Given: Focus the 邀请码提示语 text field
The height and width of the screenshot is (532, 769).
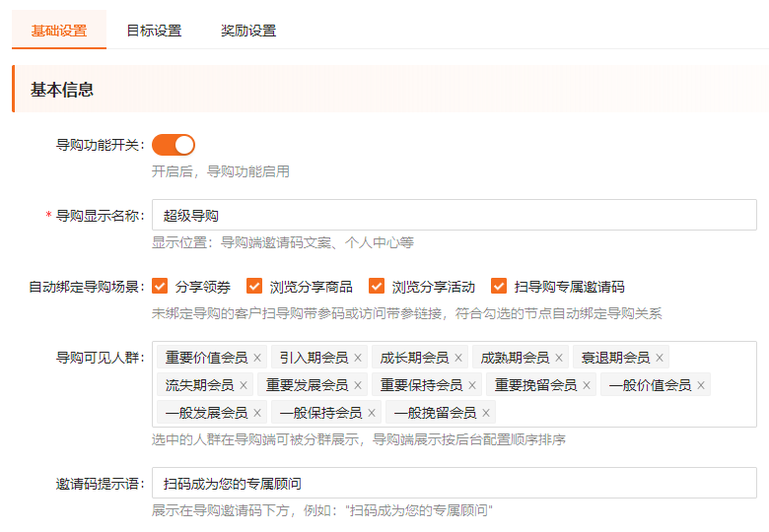Looking at the screenshot, I should pyautogui.click(x=454, y=483).
